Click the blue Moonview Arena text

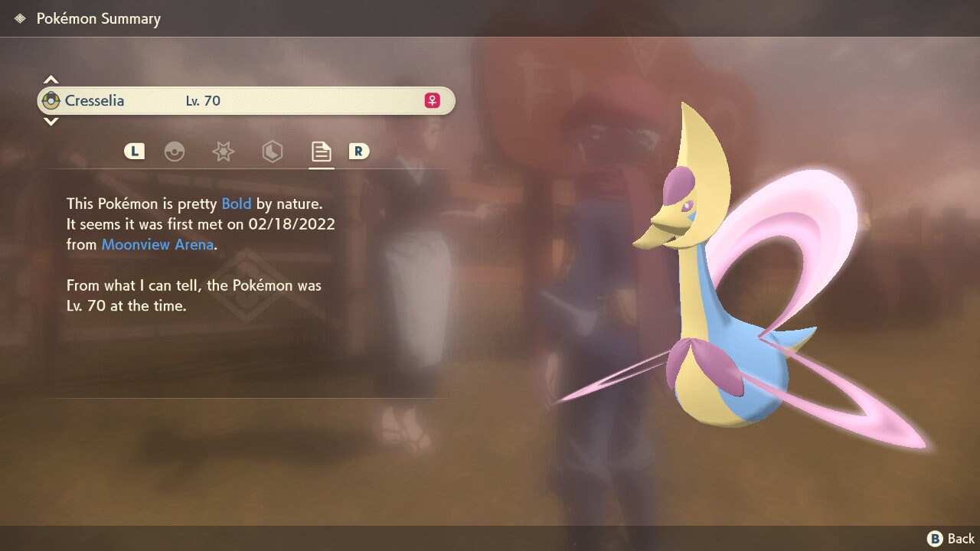click(x=157, y=245)
